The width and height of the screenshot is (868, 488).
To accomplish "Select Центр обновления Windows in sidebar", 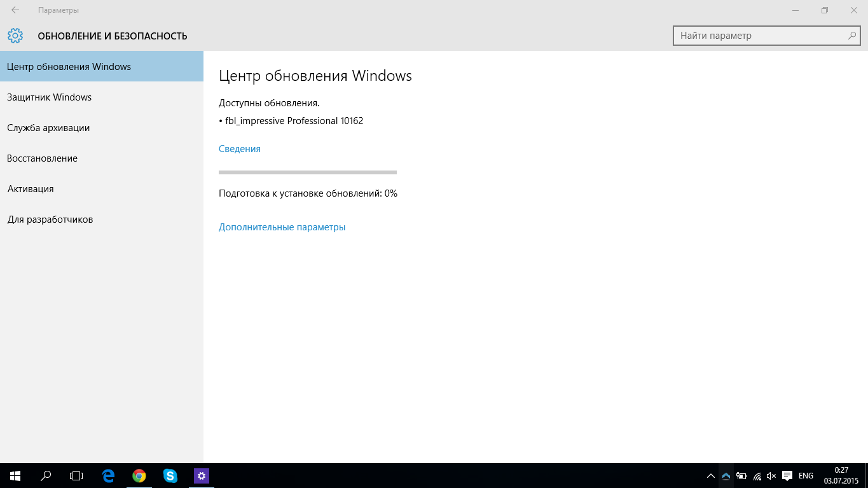I will pyautogui.click(x=102, y=66).
